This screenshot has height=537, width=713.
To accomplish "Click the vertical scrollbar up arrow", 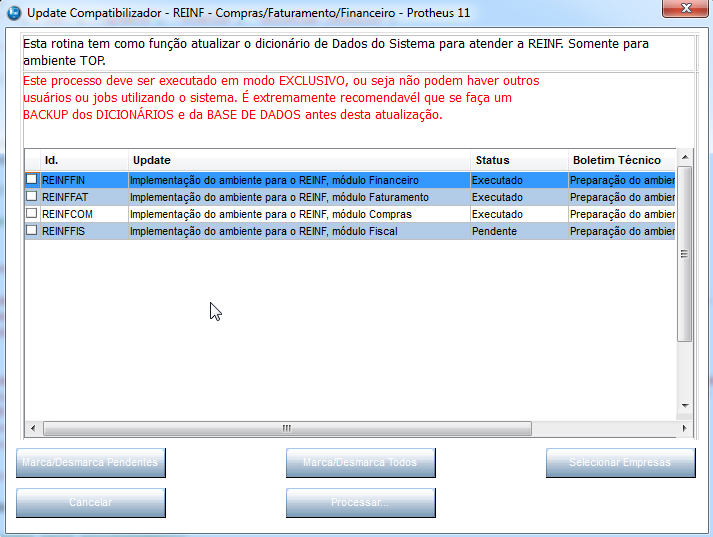I will coord(685,157).
